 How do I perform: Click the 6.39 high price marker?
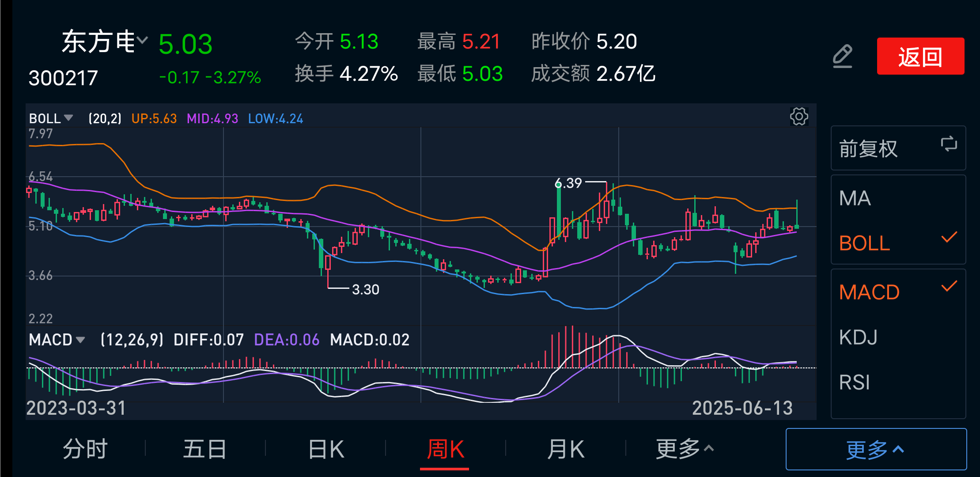(x=568, y=183)
